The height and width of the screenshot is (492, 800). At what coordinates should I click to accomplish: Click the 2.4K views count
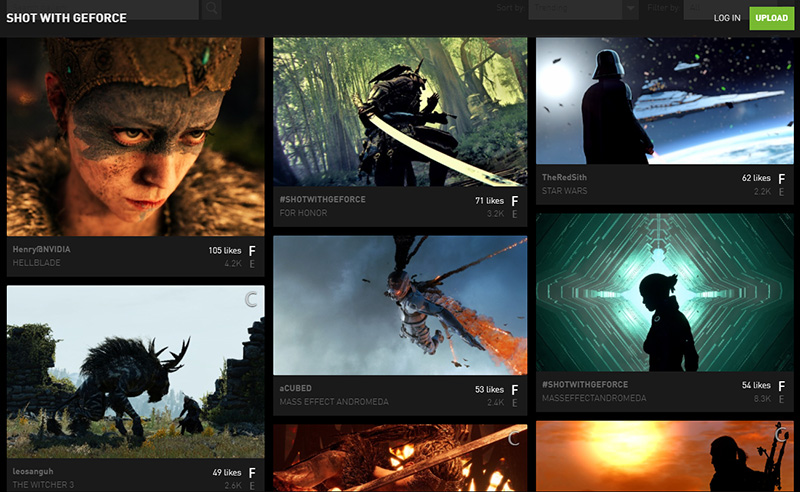pos(495,403)
